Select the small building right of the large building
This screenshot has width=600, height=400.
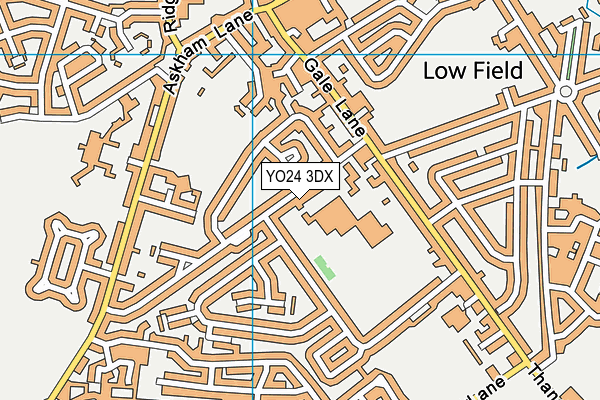coord(386,201)
